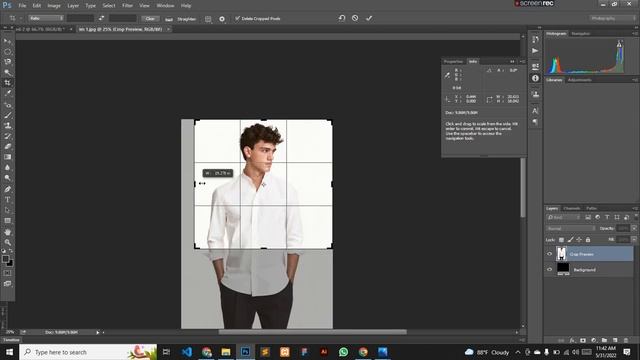
Task: Select the Crop tool in the toolbox
Action: pyautogui.click(x=7, y=83)
